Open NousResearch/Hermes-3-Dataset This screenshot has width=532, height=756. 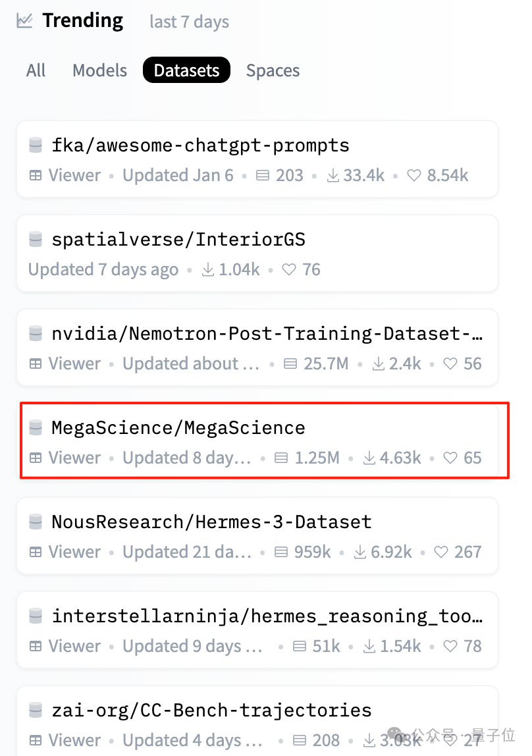[211, 522]
